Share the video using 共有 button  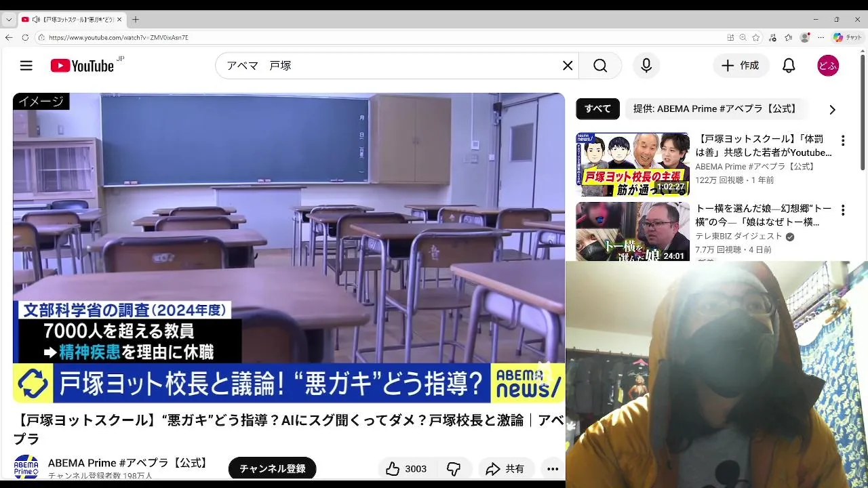point(506,469)
